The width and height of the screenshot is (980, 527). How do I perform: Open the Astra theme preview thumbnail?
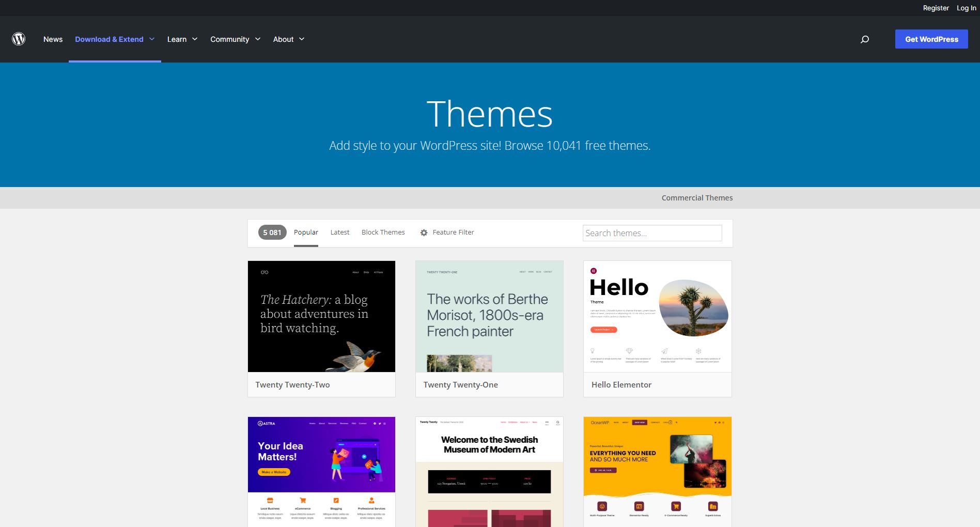[321, 472]
